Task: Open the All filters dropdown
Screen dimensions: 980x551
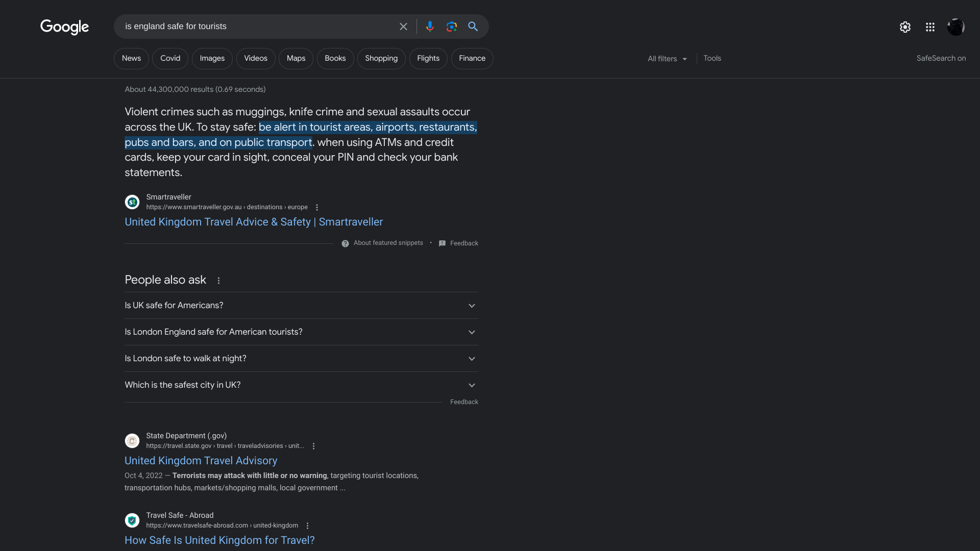Action: [667, 59]
